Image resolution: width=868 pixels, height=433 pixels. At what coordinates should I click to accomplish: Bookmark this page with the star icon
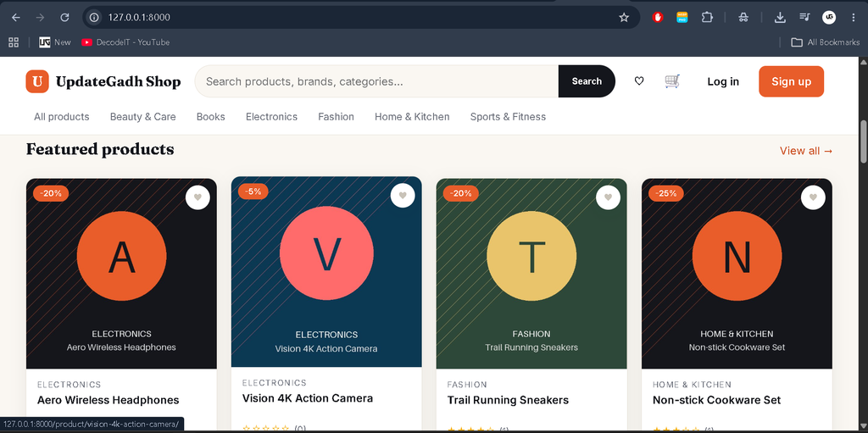coord(624,17)
